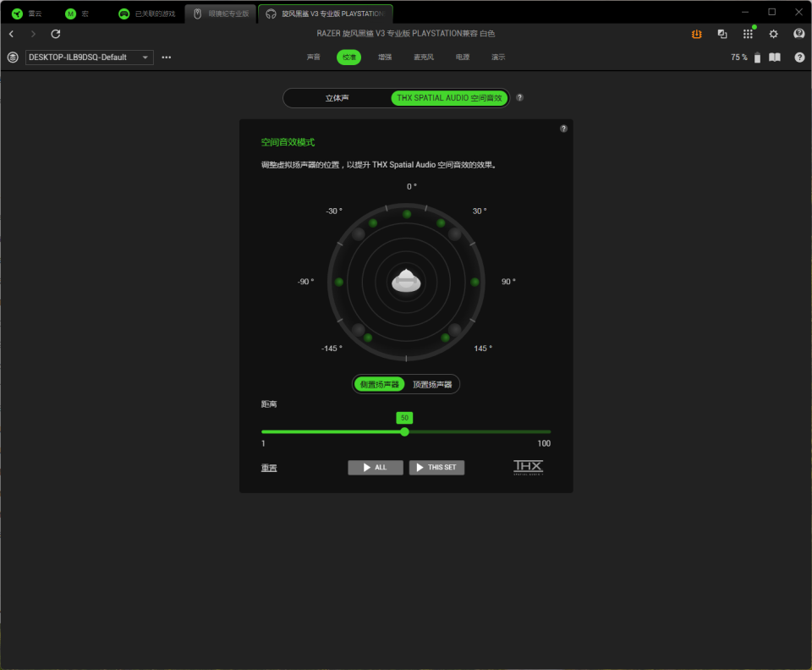
Task: Select 侧置扬声器 side speakers
Action: (379, 384)
